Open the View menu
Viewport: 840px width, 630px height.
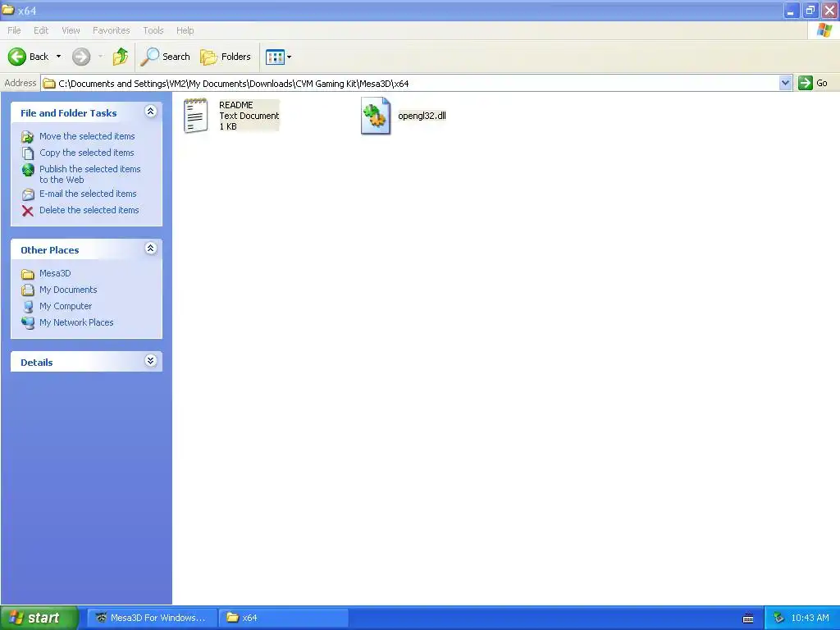point(71,30)
